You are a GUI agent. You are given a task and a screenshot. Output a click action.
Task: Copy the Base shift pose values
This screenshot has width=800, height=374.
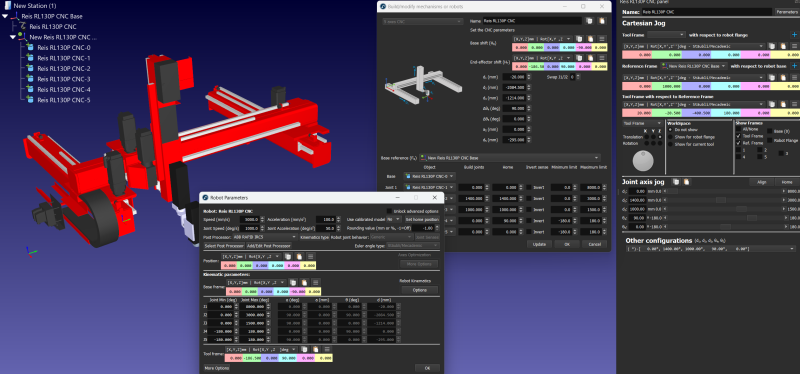[579, 39]
